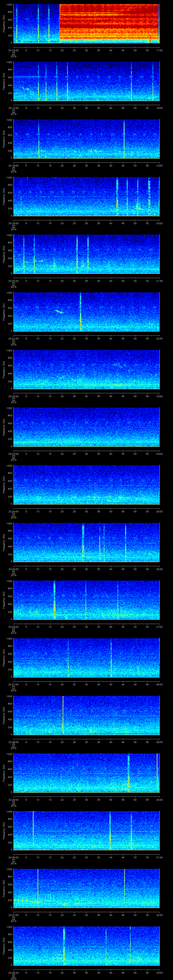This screenshot has width=173, height=980.
Task: Click the 20:28:00 start time label
Action: 13,742
